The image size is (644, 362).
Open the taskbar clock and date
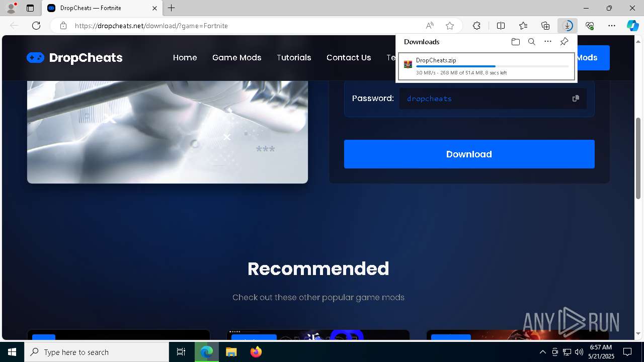(x=601, y=352)
